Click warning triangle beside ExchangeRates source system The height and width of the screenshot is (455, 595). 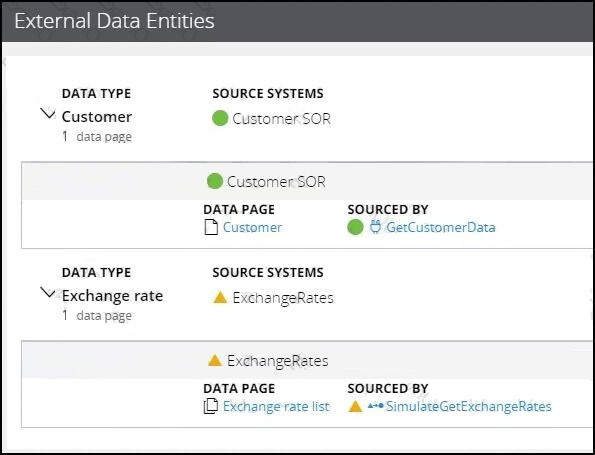[x=220, y=297]
